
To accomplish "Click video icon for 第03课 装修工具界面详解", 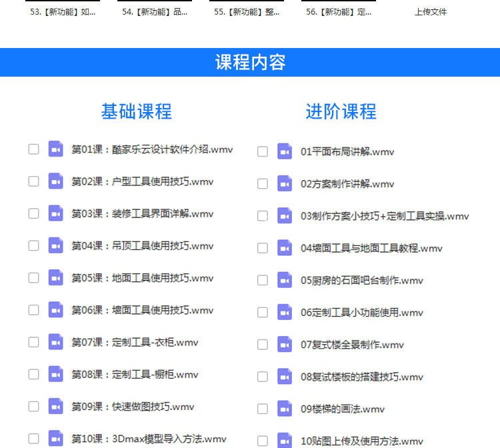I will click(x=55, y=213).
